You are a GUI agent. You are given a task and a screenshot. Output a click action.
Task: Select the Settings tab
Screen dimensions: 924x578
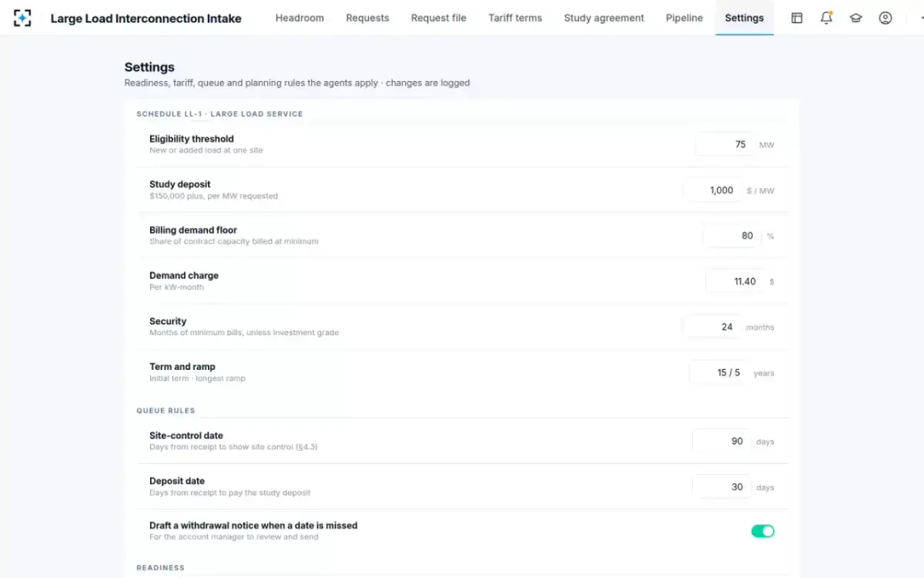(x=745, y=18)
